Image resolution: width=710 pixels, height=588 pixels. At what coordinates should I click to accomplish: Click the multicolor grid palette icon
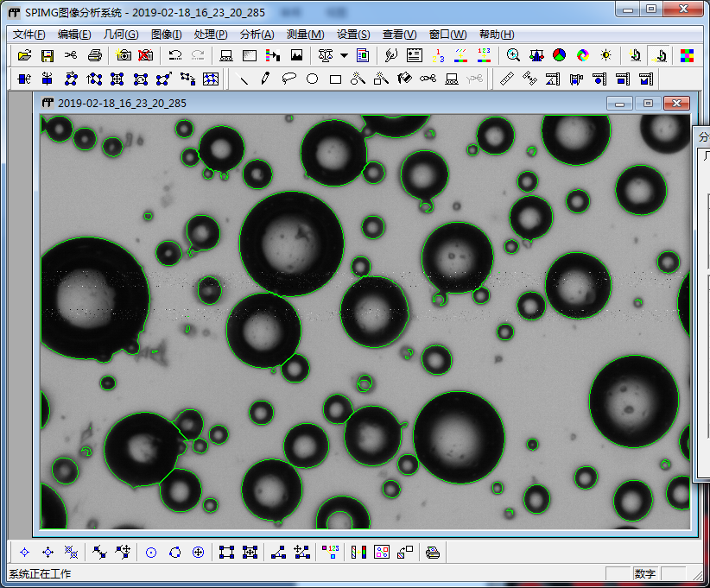coord(687,55)
